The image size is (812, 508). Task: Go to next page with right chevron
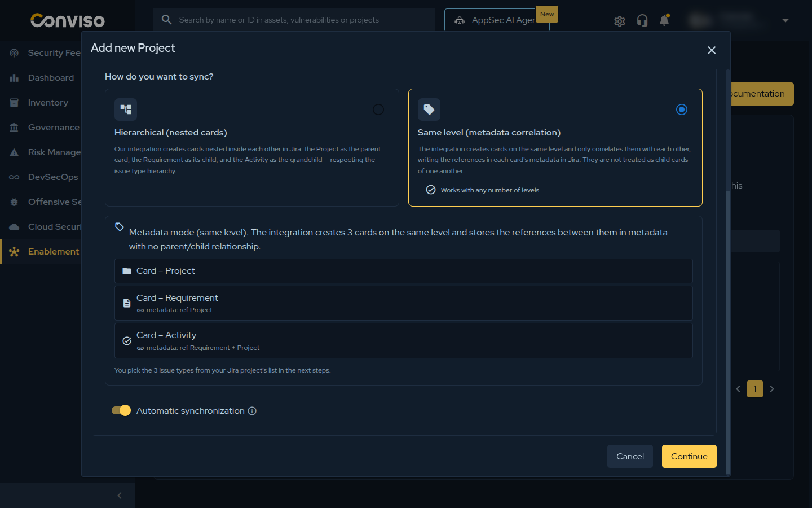(x=772, y=389)
